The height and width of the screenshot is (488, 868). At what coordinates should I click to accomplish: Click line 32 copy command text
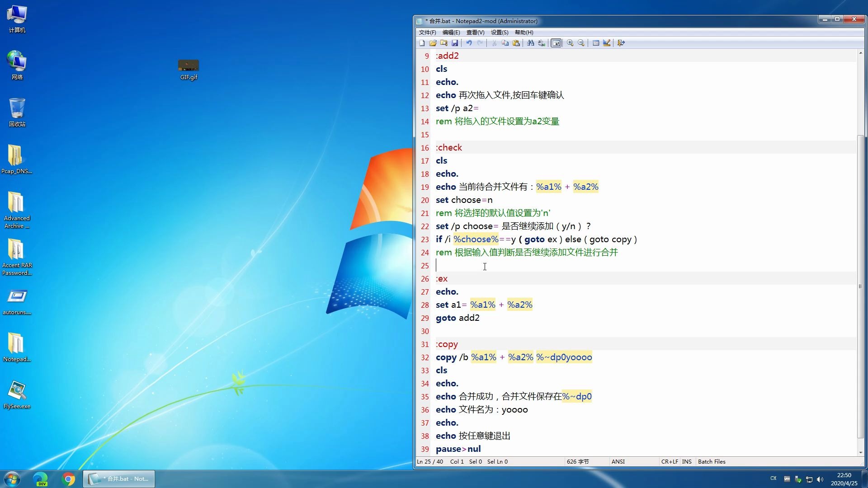pos(514,357)
